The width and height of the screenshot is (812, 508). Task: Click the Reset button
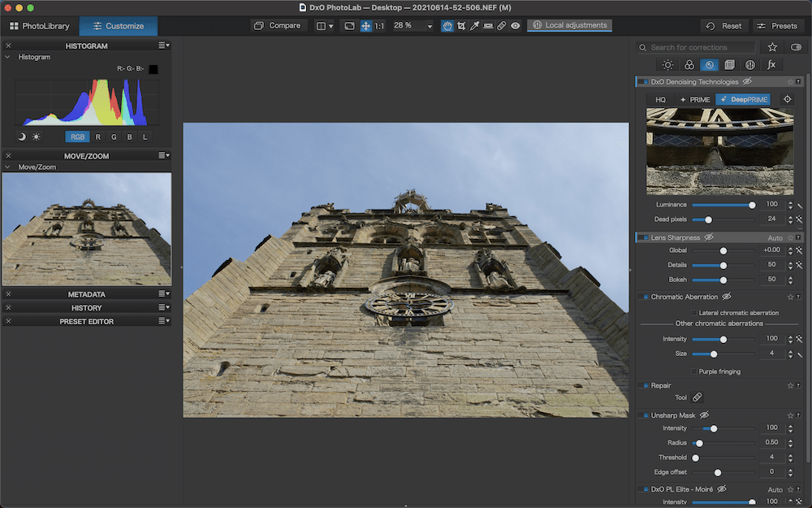point(723,26)
